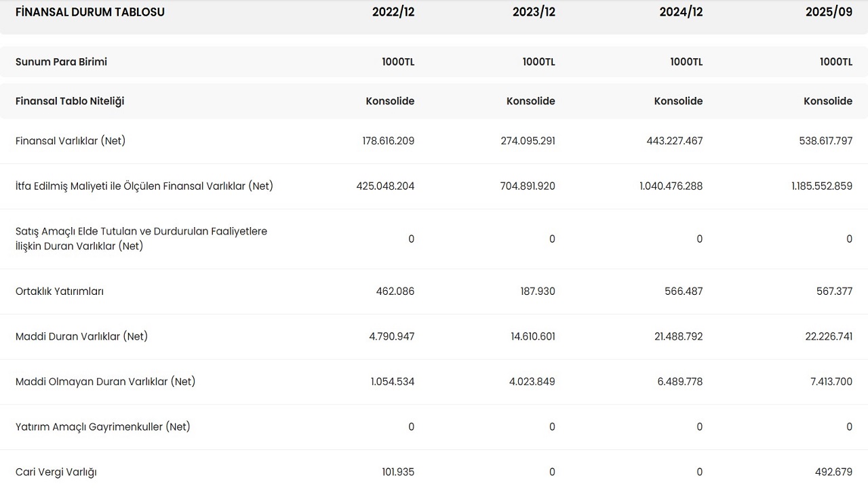The width and height of the screenshot is (868, 488).
Task: Click the Sunum Para Birimi row label
Action: pos(61,62)
